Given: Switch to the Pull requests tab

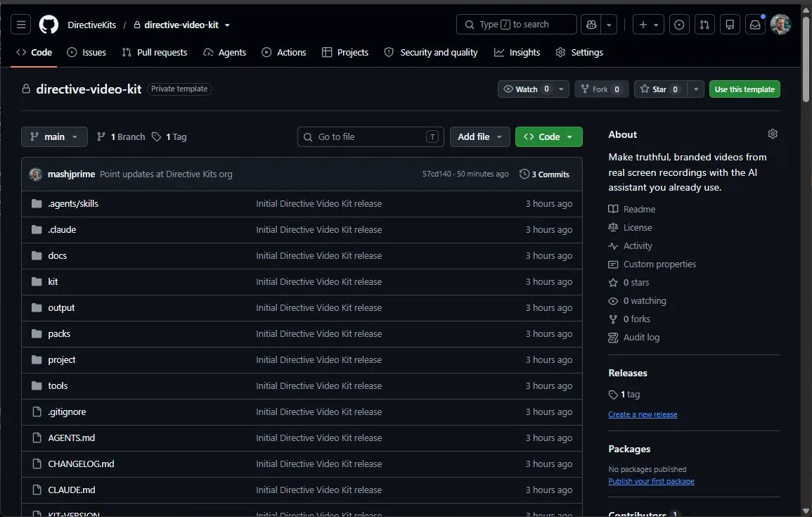Looking at the screenshot, I should 155,52.
